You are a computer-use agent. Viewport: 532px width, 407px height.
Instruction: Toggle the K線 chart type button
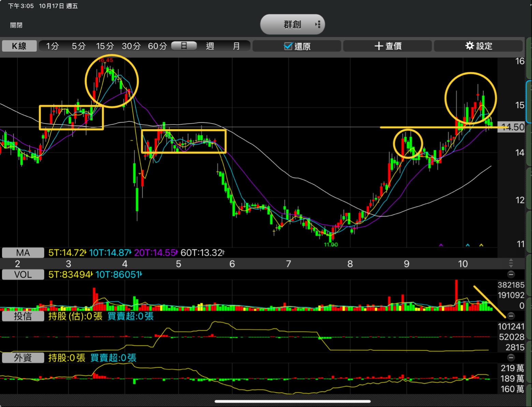coord(19,46)
